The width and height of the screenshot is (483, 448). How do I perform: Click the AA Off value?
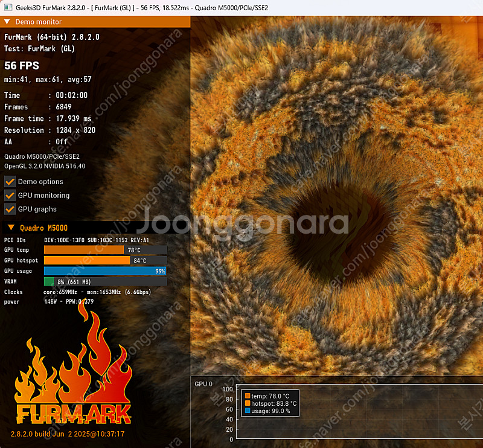point(62,142)
